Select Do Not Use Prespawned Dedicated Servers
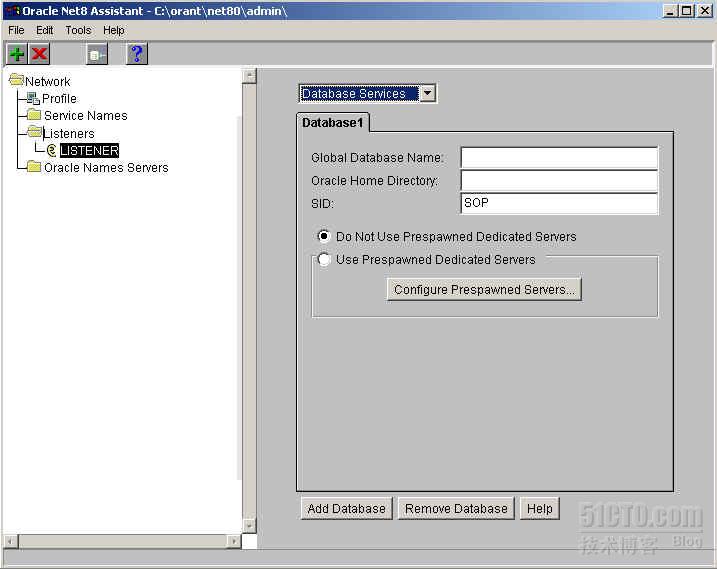Image resolution: width=717 pixels, height=569 pixels. point(324,236)
